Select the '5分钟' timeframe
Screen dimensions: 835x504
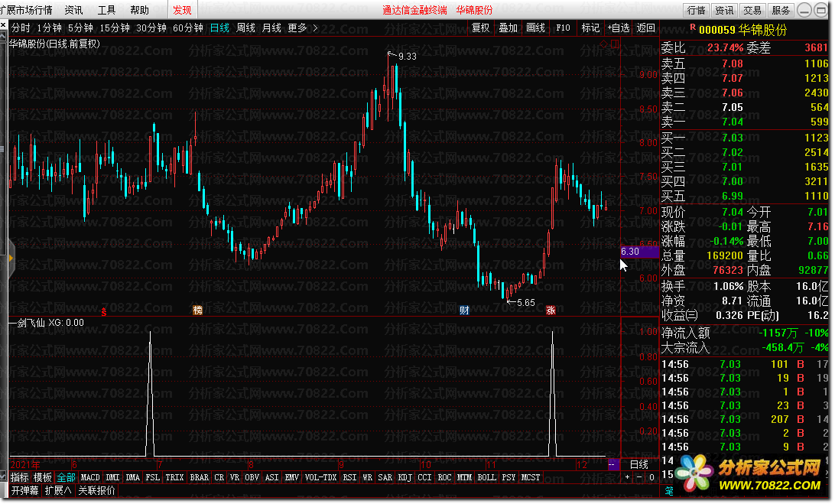(80, 28)
